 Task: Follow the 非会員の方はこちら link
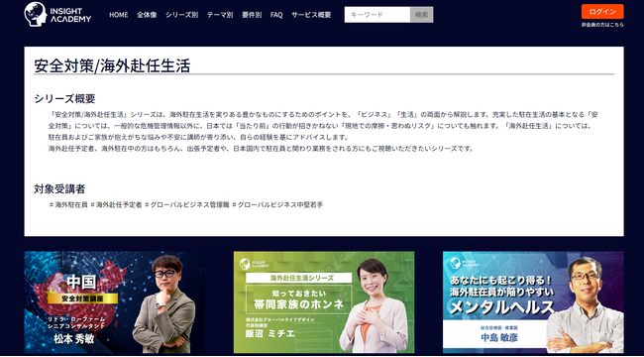pyautogui.click(x=602, y=25)
